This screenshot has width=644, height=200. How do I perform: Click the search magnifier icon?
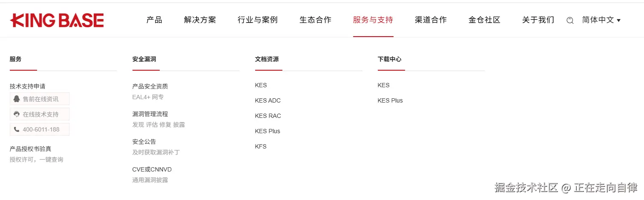pos(570,20)
